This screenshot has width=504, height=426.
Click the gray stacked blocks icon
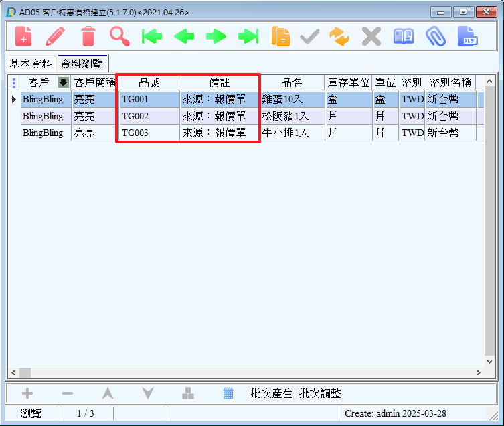[x=188, y=393]
